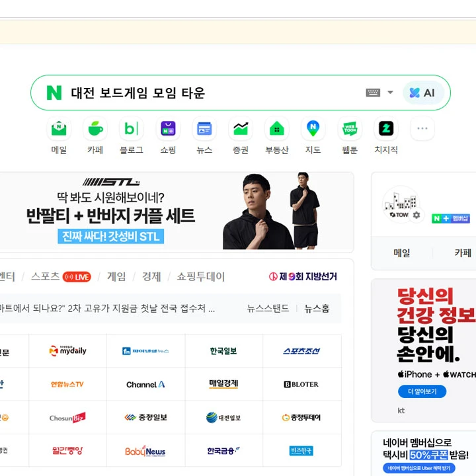Screen dimensions: 476x476
Task: Click the N+ membership badge
Action: (x=451, y=218)
